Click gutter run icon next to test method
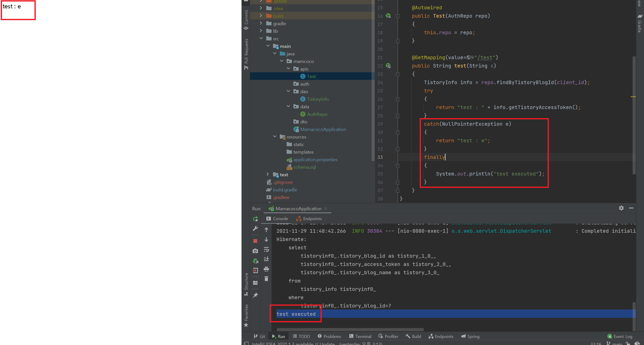Viewport: 644px width, 345px height. click(x=388, y=66)
